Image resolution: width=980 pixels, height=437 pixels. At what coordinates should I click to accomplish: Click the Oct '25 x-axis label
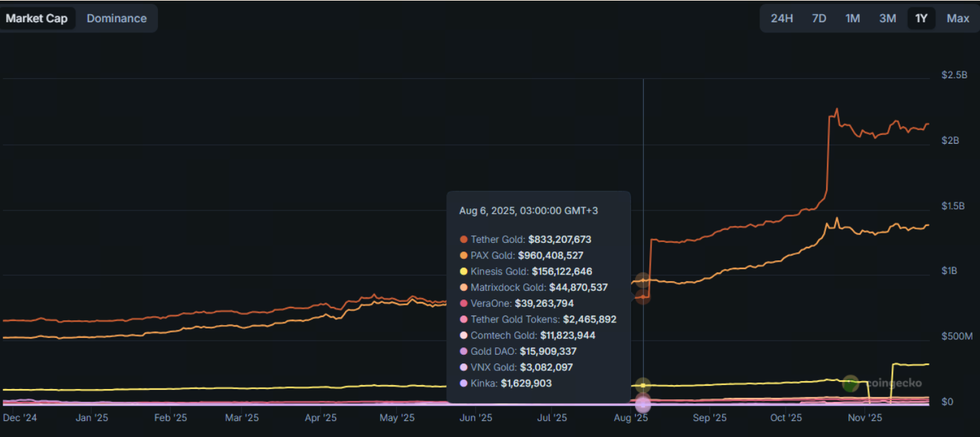(786, 418)
